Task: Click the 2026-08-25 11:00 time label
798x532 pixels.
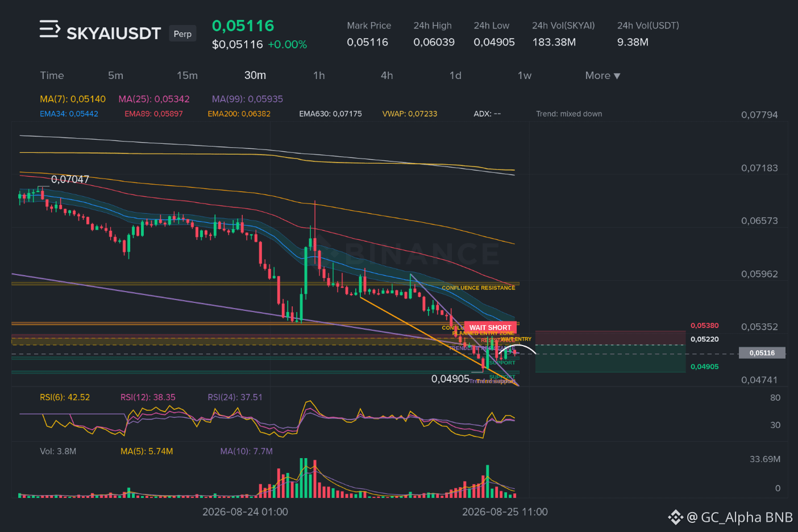Action: pos(505,512)
